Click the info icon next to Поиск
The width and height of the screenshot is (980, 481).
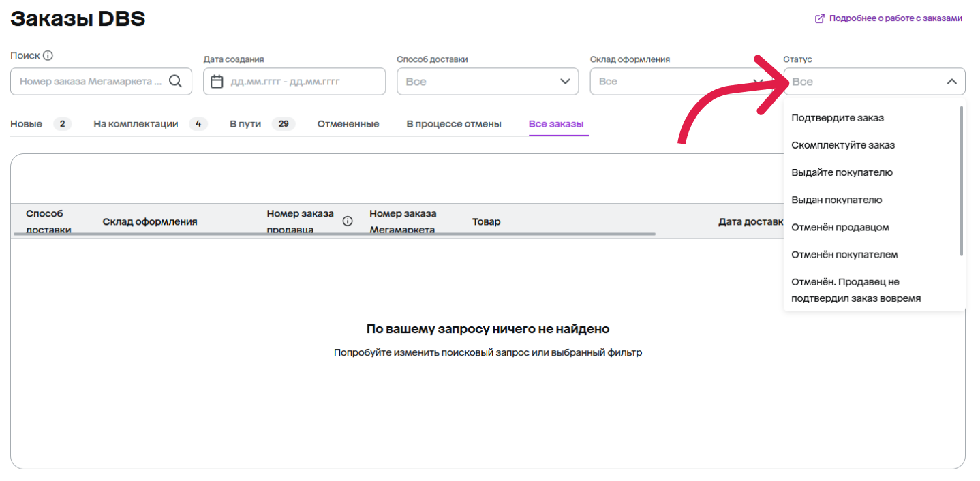click(48, 56)
